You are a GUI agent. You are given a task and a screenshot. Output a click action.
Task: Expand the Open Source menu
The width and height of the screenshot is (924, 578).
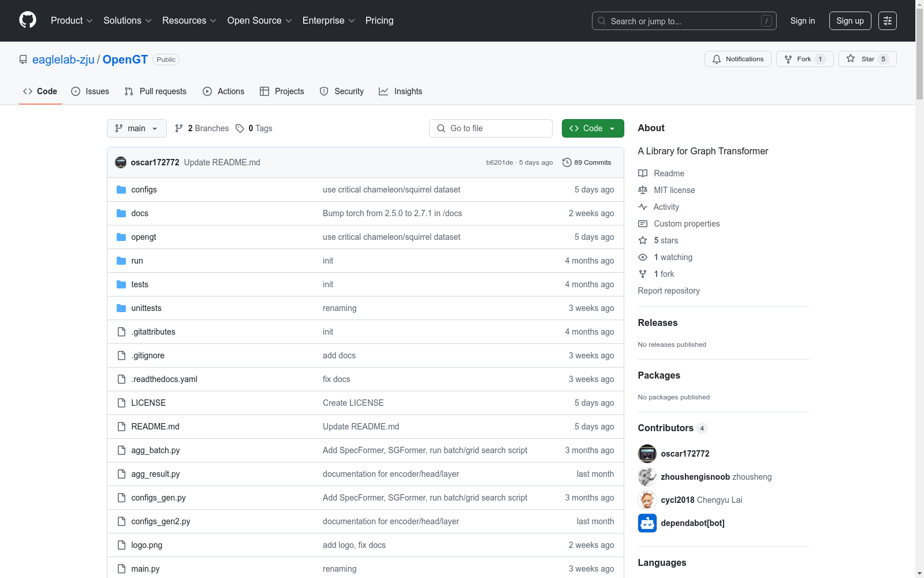260,21
